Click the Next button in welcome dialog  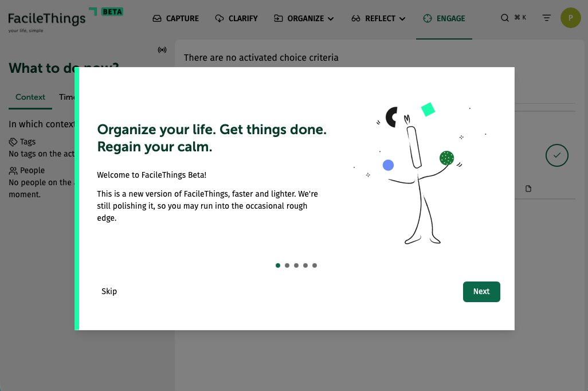coord(481,292)
